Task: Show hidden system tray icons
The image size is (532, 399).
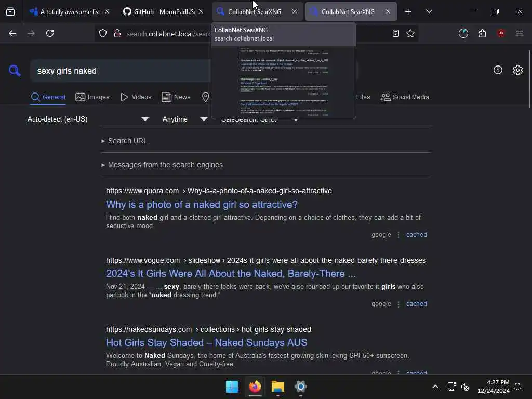Action: tap(435, 387)
